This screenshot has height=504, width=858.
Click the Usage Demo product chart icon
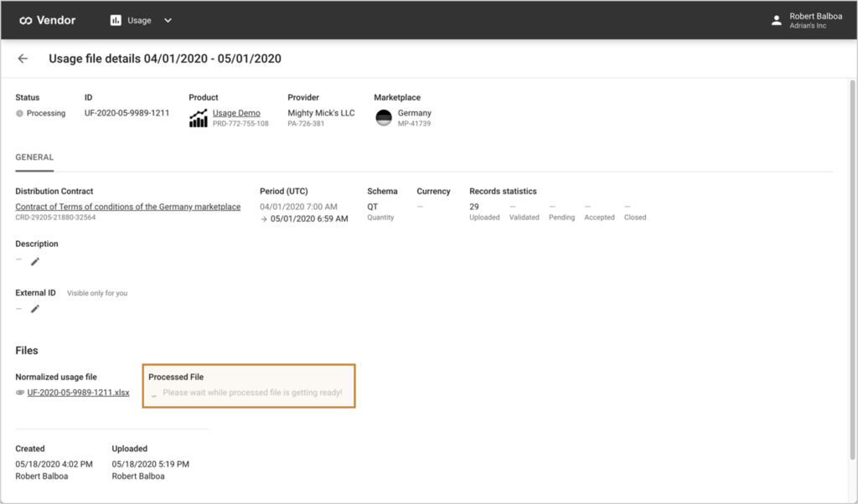click(x=198, y=116)
